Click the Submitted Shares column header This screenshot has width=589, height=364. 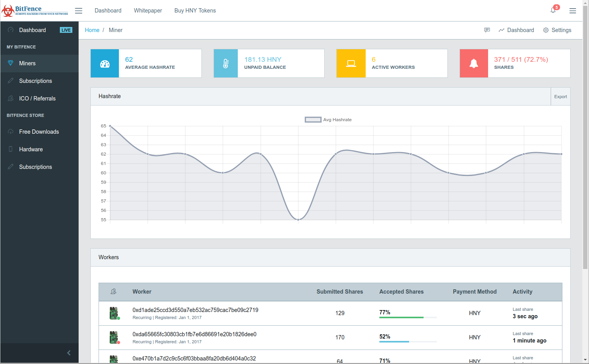point(339,292)
